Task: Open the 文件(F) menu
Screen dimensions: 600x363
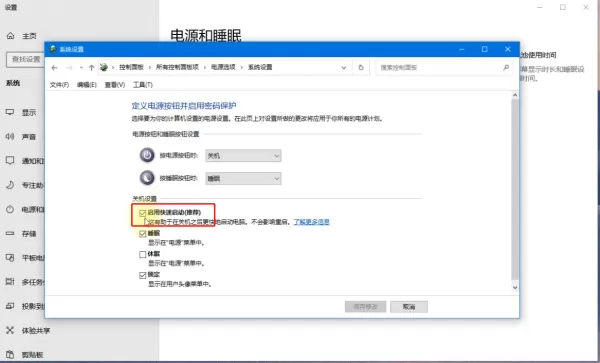Action: tap(59, 85)
